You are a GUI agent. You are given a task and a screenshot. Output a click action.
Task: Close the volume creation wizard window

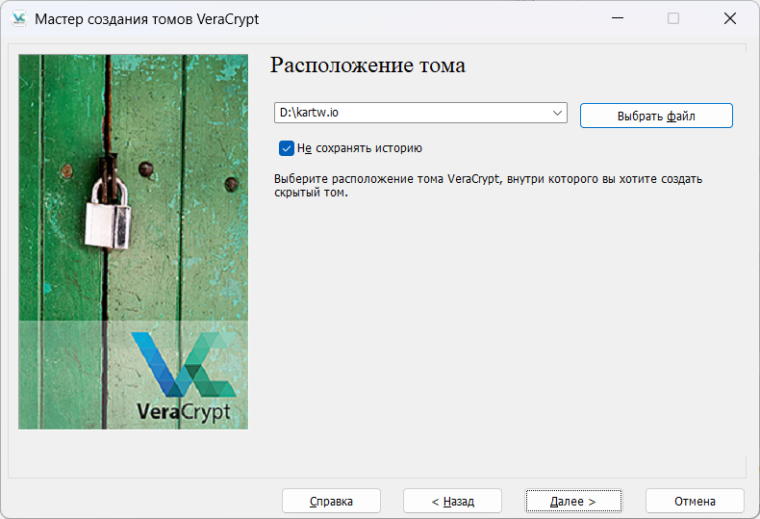point(731,19)
